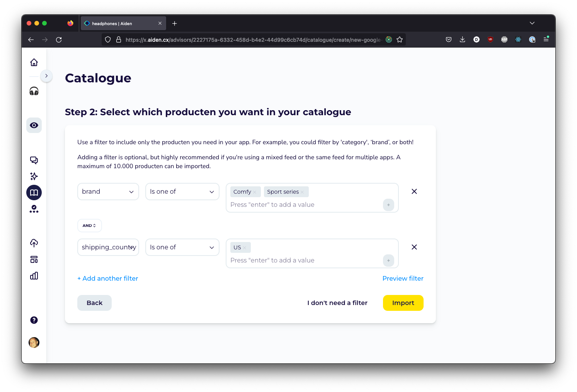Screen dimensions: 577x392
Task: Select the 'headphones | Aiden' browser tab
Action: point(123,24)
